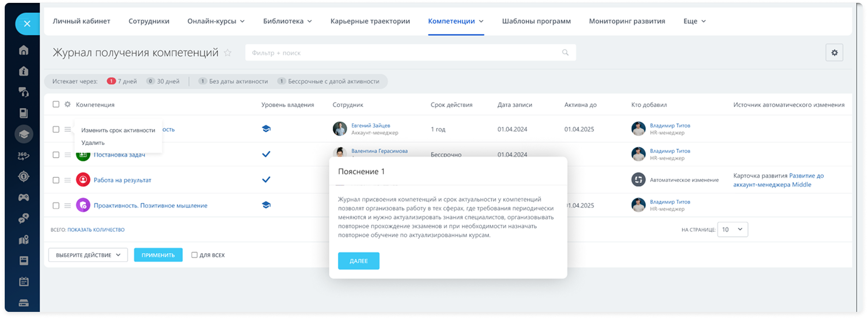Filter by Без даты активности
Image resolution: width=868 pixels, height=319 pixels.
click(x=233, y=81)
